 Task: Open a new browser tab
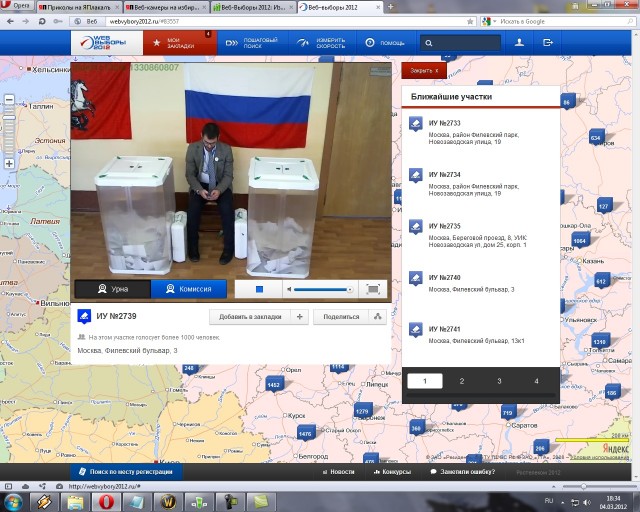pyautogui.click(x=390, y=7)
